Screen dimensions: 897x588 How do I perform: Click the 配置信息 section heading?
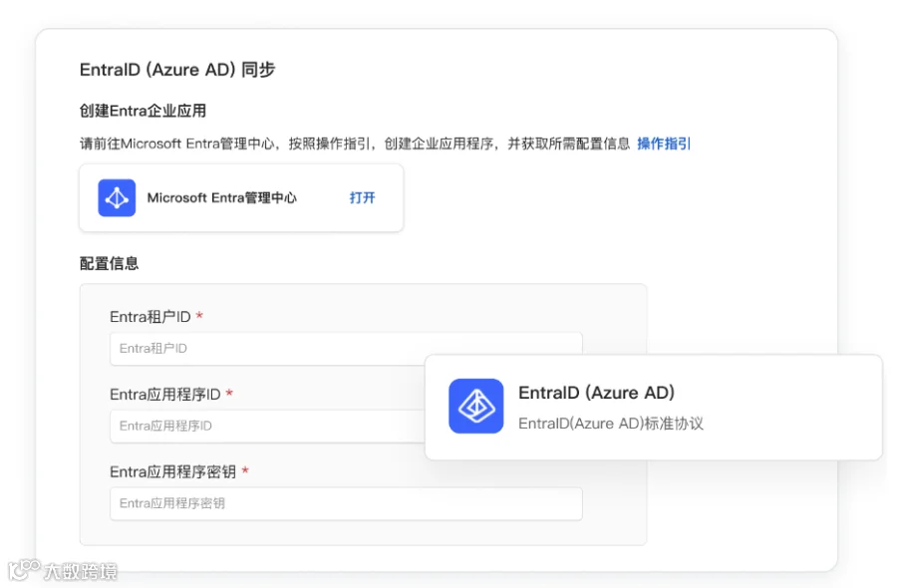110,264
